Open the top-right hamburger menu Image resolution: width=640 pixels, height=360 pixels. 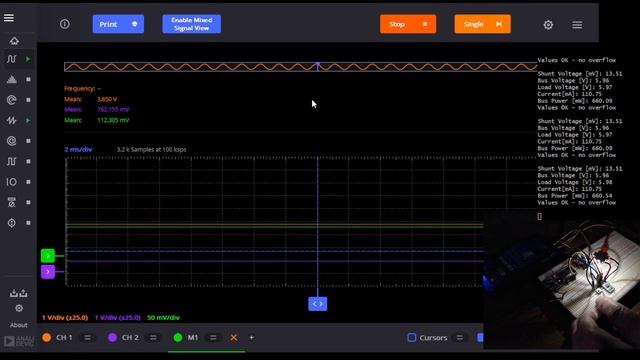coord(577,25)
